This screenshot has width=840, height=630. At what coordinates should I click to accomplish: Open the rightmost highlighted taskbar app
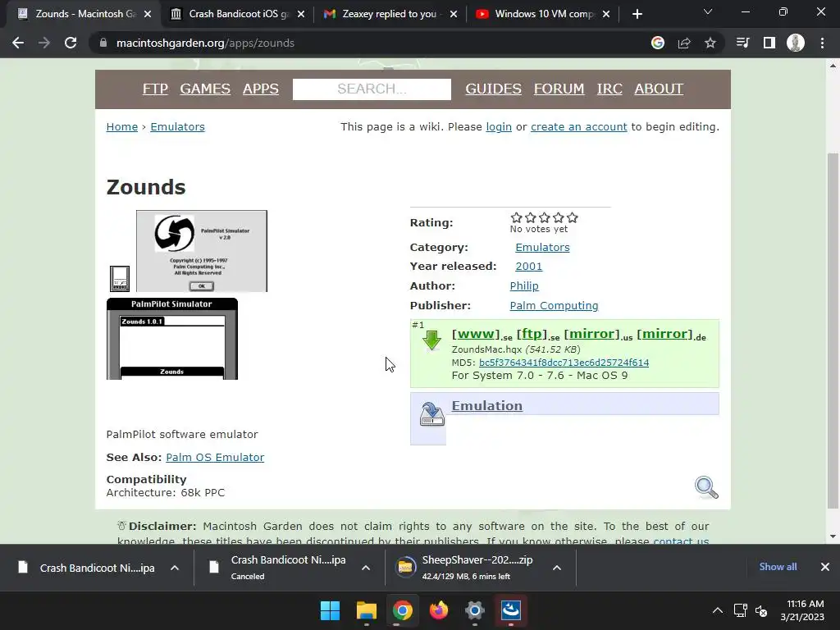coord(511,610)
